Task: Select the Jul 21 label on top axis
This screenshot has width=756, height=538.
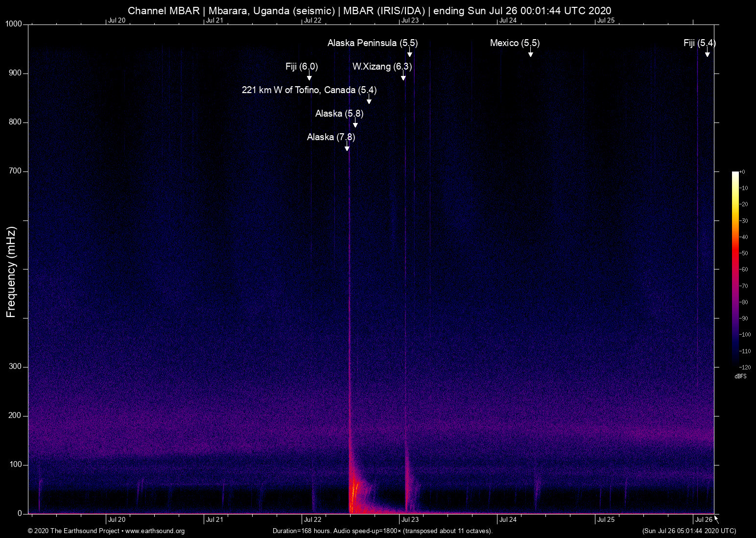Action: (214, 21)
